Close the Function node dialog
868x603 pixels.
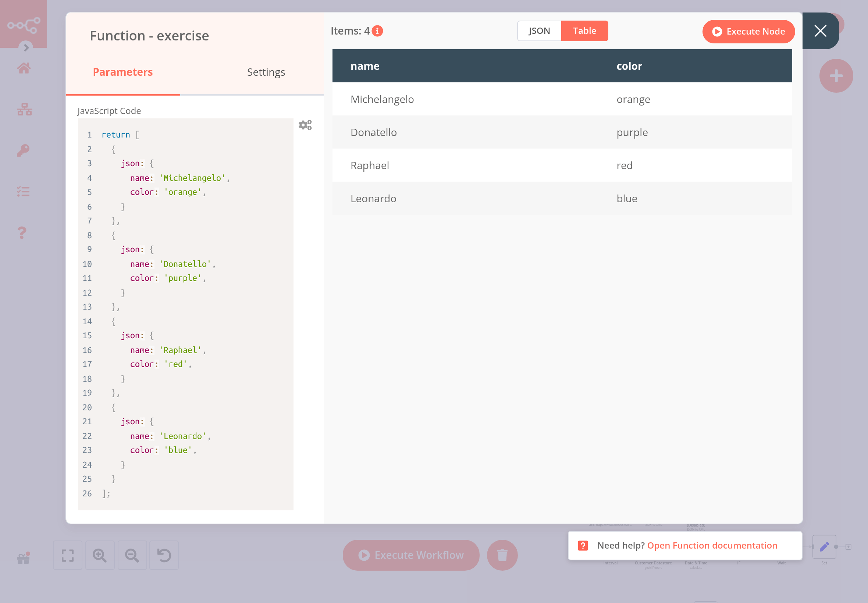820,31
